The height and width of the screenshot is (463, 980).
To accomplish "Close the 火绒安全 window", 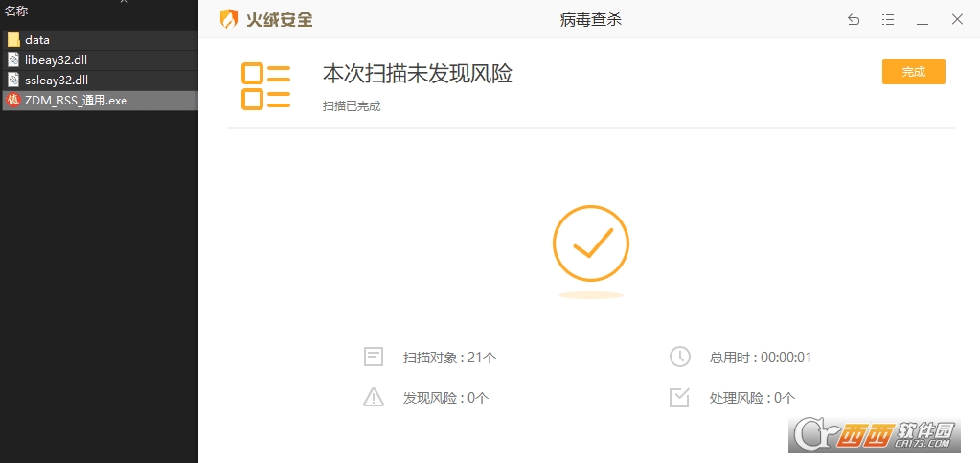I will (x=957, y=19).
